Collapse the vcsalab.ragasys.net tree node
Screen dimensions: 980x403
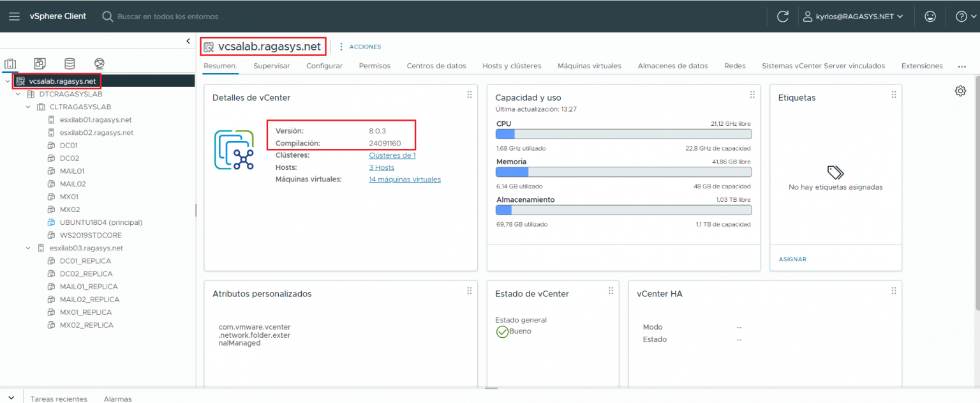coord(7,81)
